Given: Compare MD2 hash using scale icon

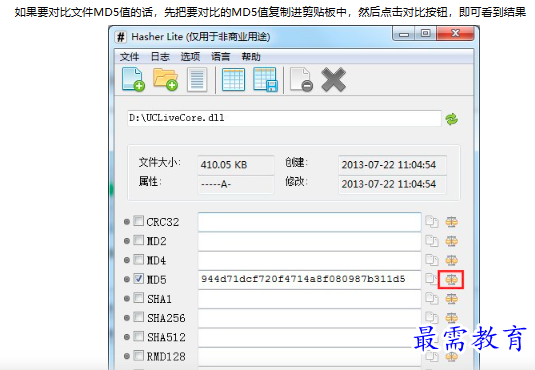Looking at the screenshot, I should coord(451,241).
